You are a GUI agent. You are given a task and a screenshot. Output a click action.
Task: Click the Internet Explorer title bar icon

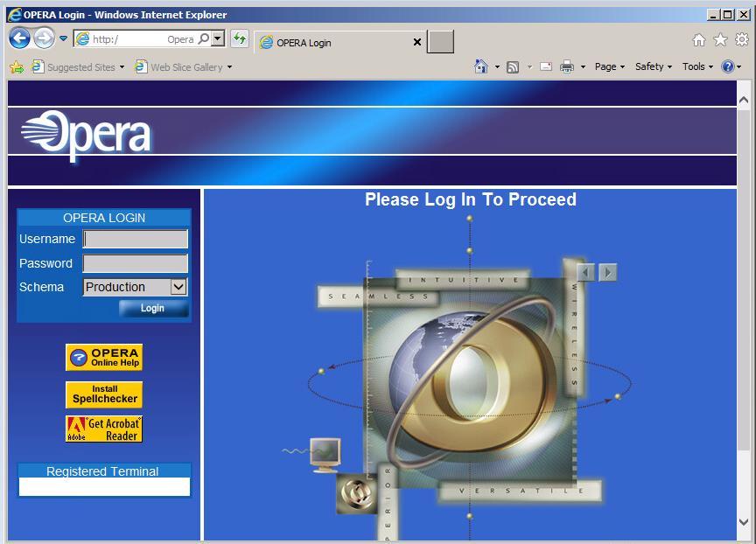(15, 15)
